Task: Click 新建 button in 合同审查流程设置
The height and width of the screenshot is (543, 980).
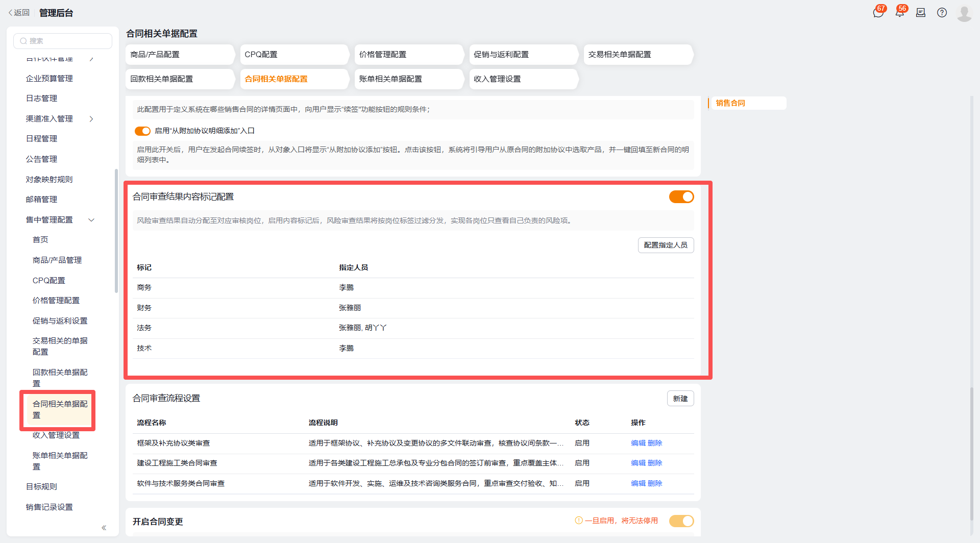Action: click(x=680, y=399)
